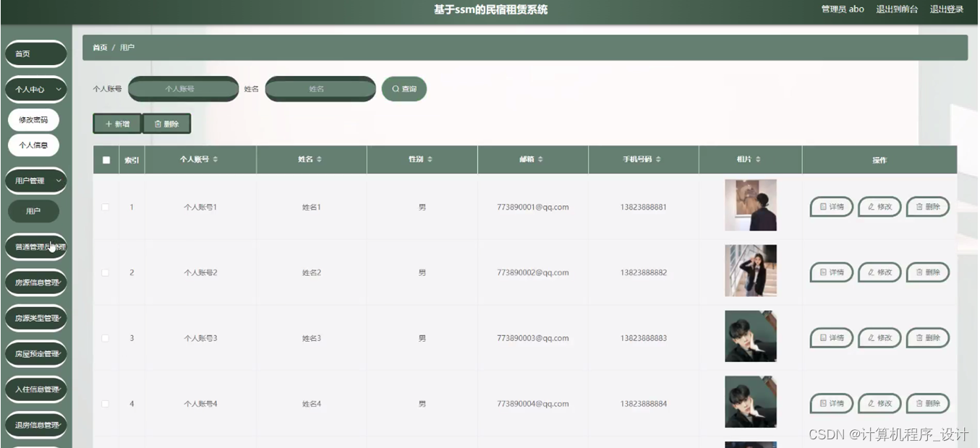
Task: Sort the table by 个人账号 column arrows
Action: point(215,159)
